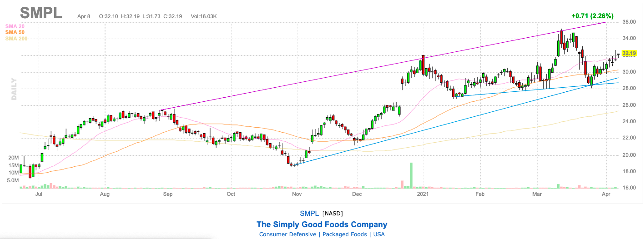644x239 pixels.
Task: Click the 20M volume axis label
Action: [14, 158]
